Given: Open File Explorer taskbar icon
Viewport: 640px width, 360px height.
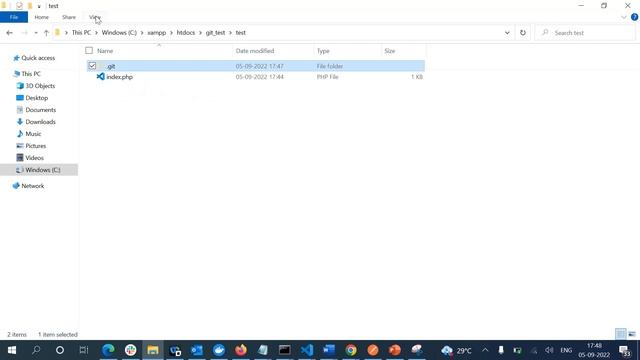Looking at the screenshot, I should pos(153,350).
